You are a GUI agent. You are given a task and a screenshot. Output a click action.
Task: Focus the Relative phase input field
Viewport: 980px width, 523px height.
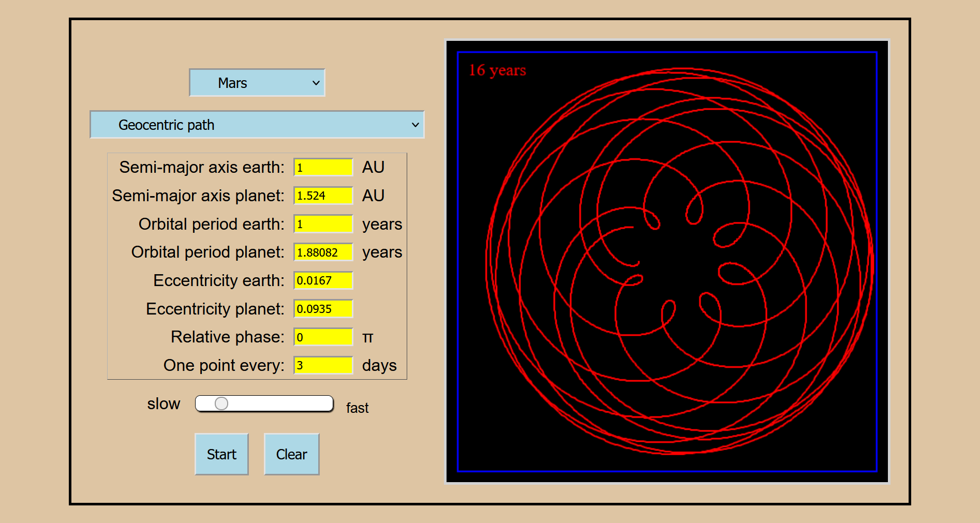323,337
